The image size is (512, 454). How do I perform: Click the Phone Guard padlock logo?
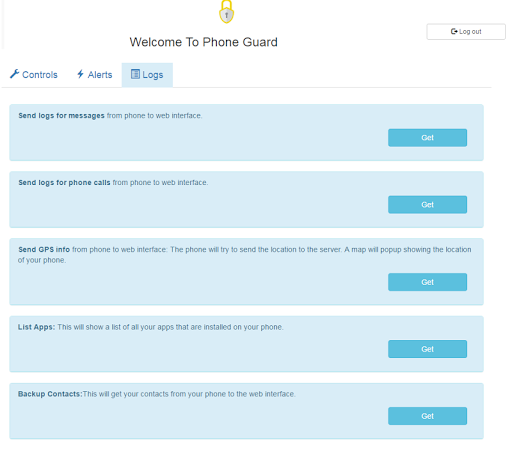click(226, 12)
